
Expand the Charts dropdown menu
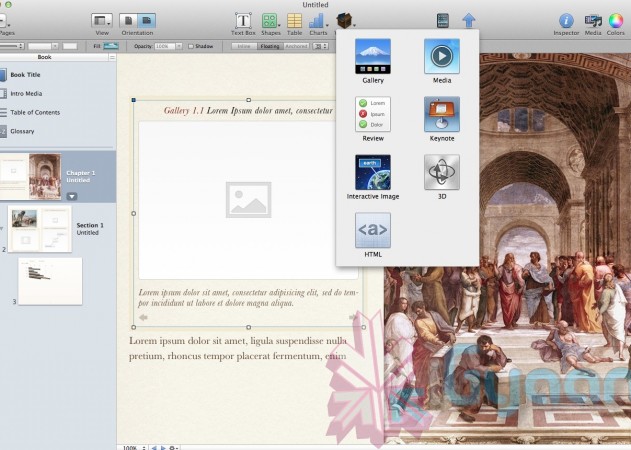pyautogui.click(x=318, y=20)
